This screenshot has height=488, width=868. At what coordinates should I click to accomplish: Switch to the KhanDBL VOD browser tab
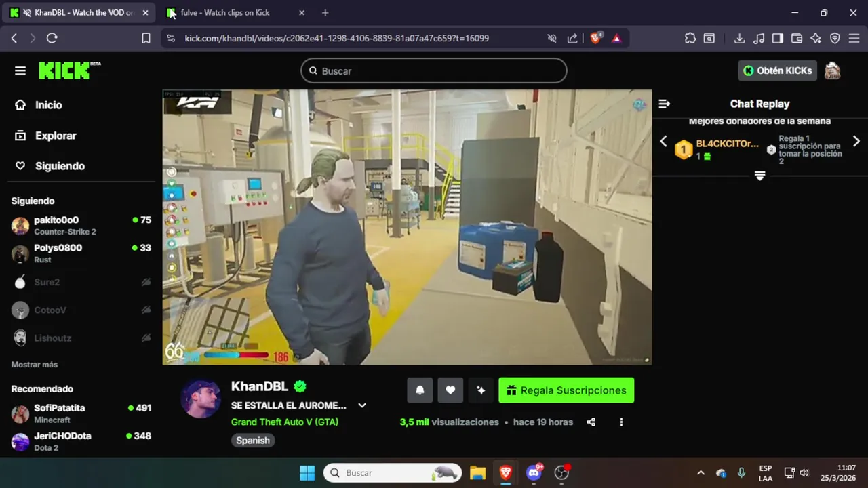click(80, 13)
